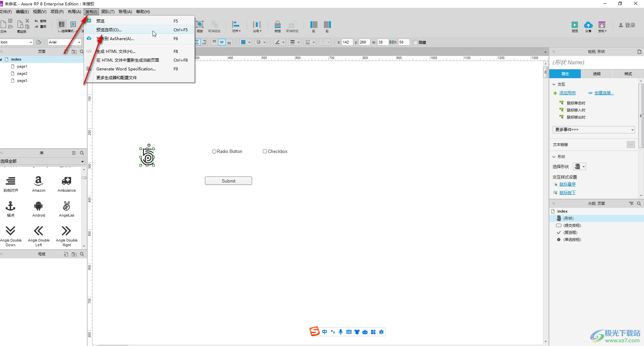Collapse the index page tree node
This screenshot has width=644, height=346.
pyautogui.click(x=1, y=59)
